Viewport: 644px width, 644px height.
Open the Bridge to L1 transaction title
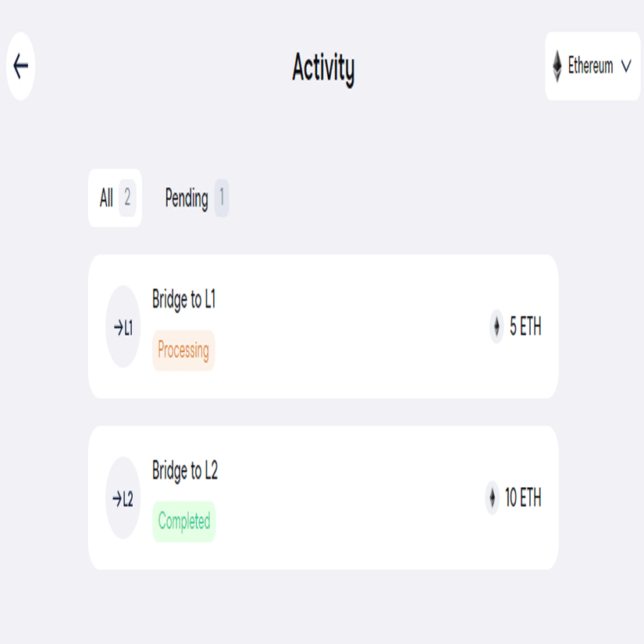pos(184,300)
